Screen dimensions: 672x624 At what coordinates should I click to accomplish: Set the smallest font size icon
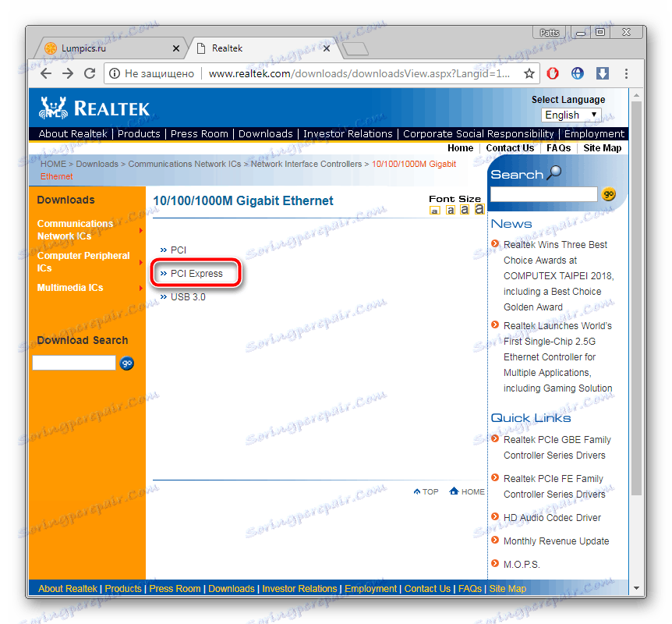coord(434,211)
